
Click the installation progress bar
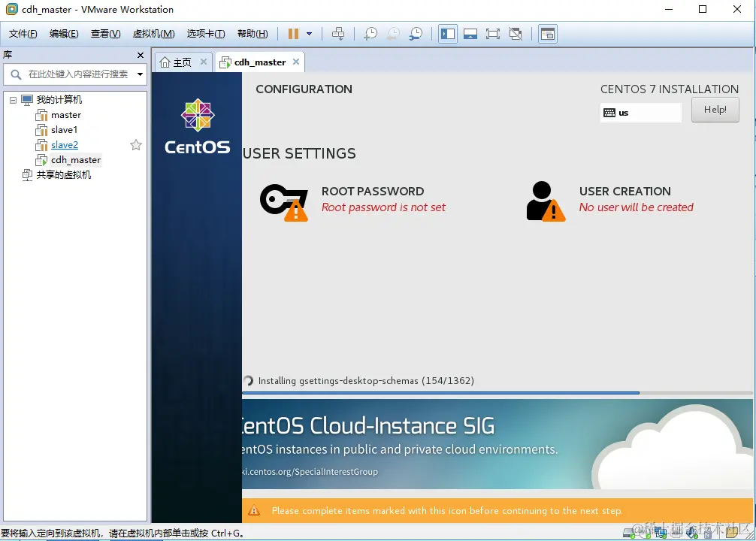point(497,393)
